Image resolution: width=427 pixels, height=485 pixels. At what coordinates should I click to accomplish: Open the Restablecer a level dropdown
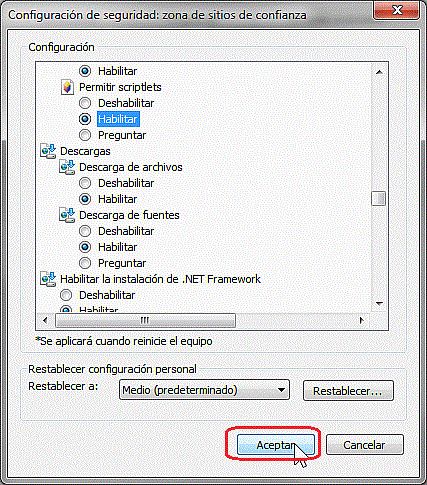click(204, 390)
